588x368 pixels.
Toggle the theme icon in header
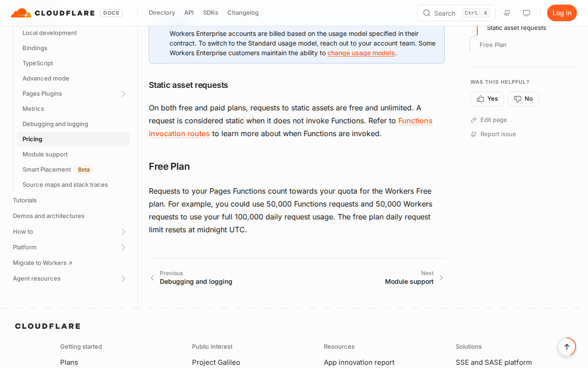click(526, 13)
